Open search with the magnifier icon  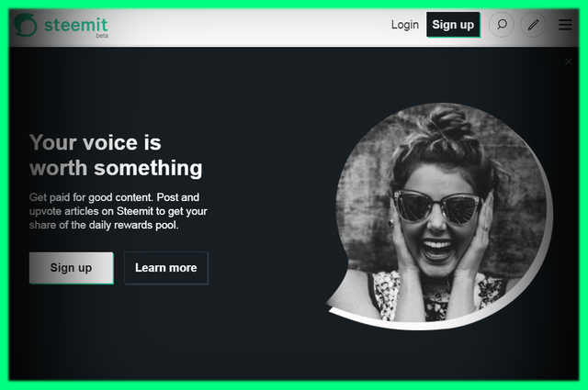click(502, 25)
